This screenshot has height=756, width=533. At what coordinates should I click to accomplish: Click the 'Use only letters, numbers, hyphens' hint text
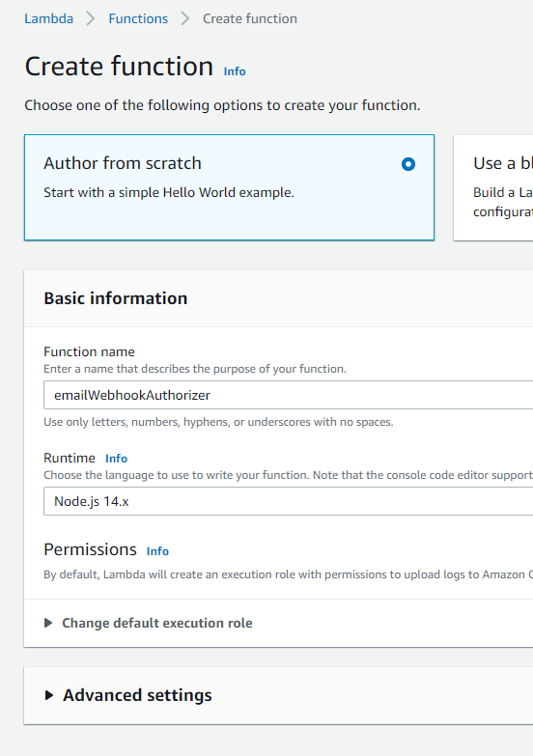218,422
